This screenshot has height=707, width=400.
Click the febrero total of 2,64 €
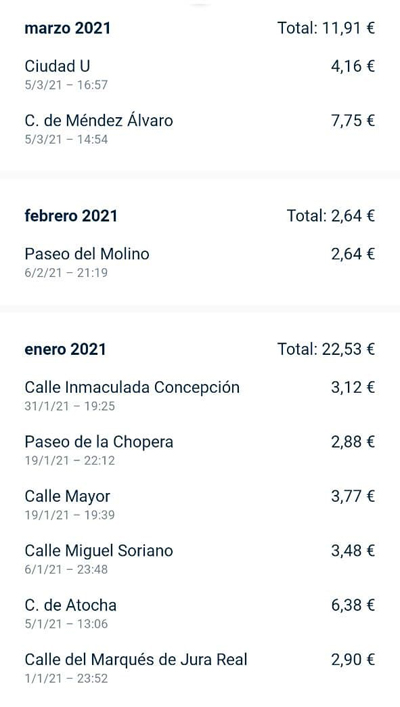(331, 216)
